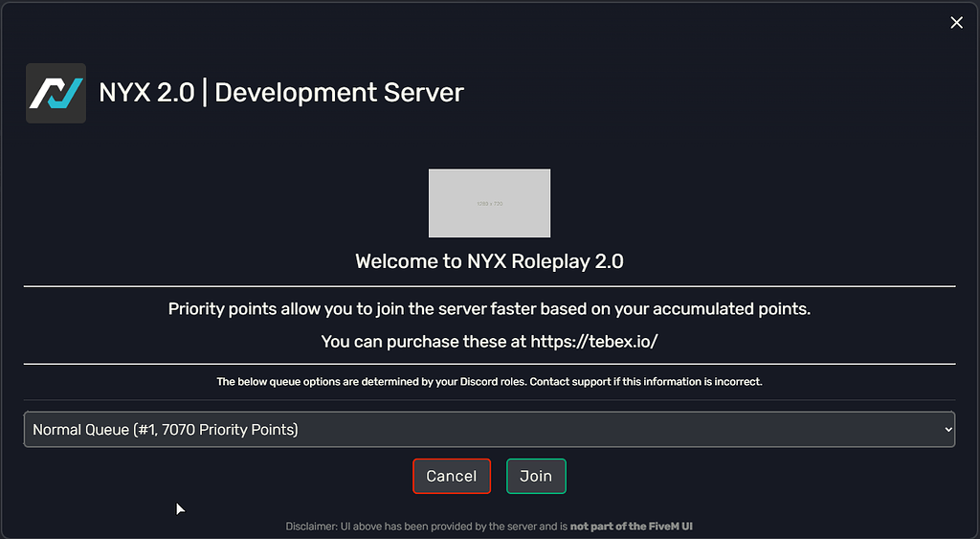Image resolution: width=980 pixels, height=539 pixels.
Task: Click the 'NYX 2.0' server name text
Action: tap(146, 93)
